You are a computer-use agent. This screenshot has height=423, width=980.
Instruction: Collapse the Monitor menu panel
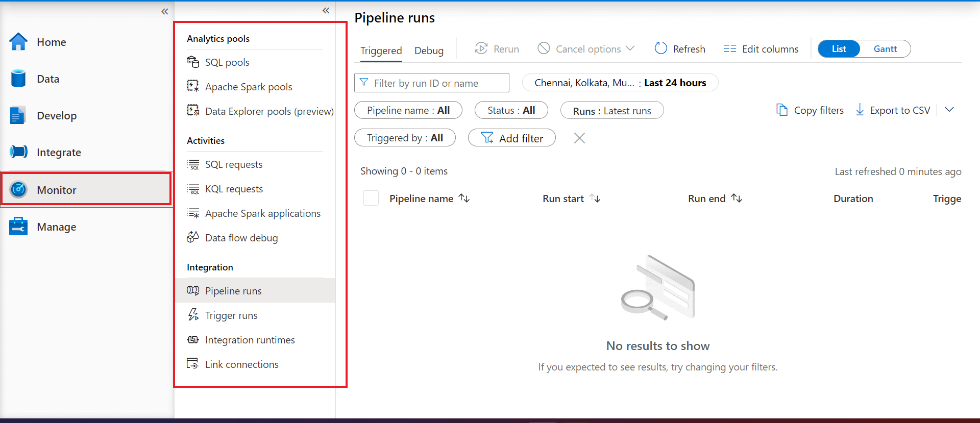tap(326, 10)
